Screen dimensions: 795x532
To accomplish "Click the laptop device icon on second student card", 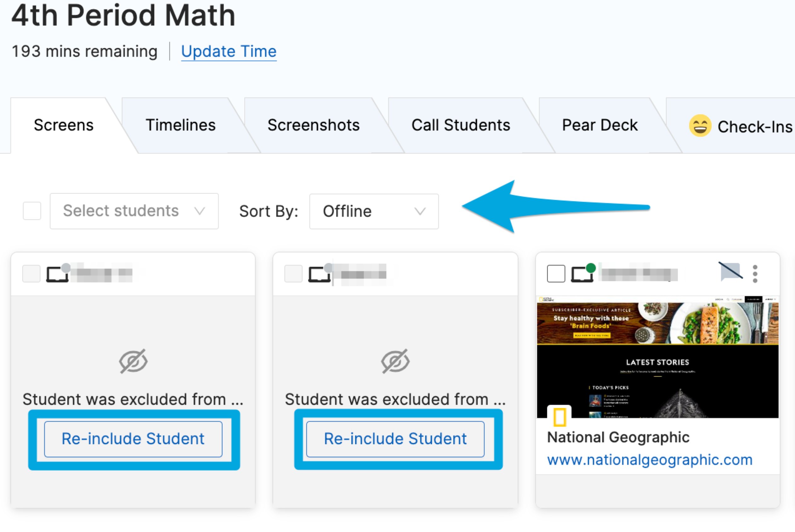I will [x=320, y=273].
